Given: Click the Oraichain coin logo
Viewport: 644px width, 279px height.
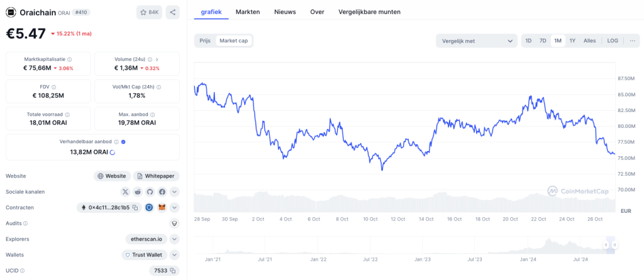Looking at the screenshot, I should [x=11, y=13].
